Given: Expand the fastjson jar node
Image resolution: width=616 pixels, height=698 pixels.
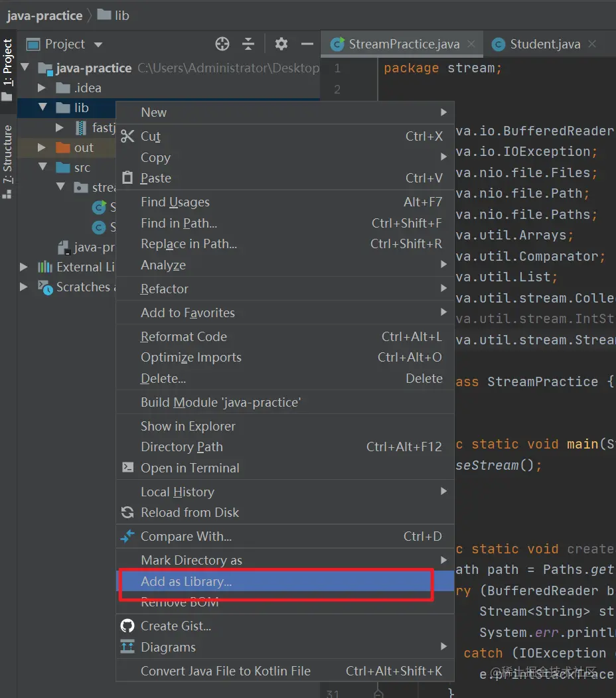Looking at the screenshot, I should (60, 128).
